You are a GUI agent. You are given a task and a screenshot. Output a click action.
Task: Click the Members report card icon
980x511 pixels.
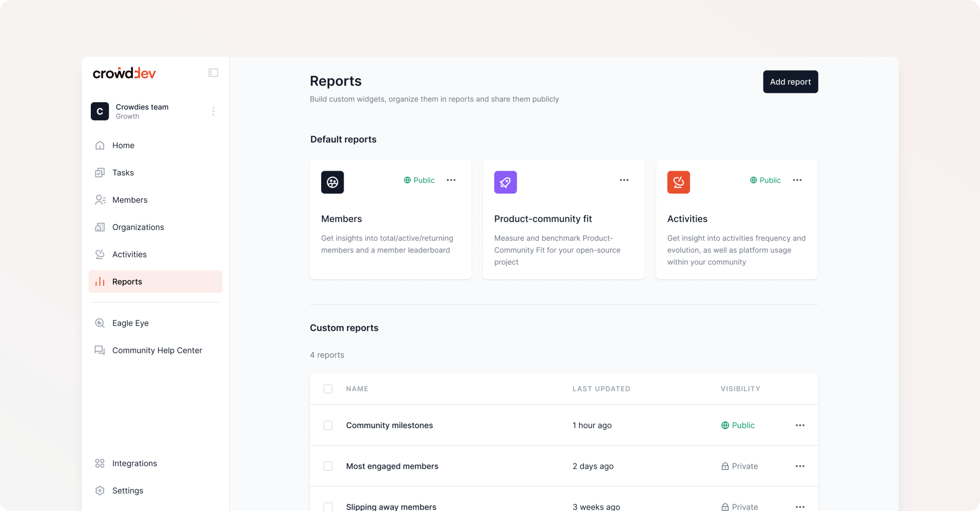tap(333, 182)
